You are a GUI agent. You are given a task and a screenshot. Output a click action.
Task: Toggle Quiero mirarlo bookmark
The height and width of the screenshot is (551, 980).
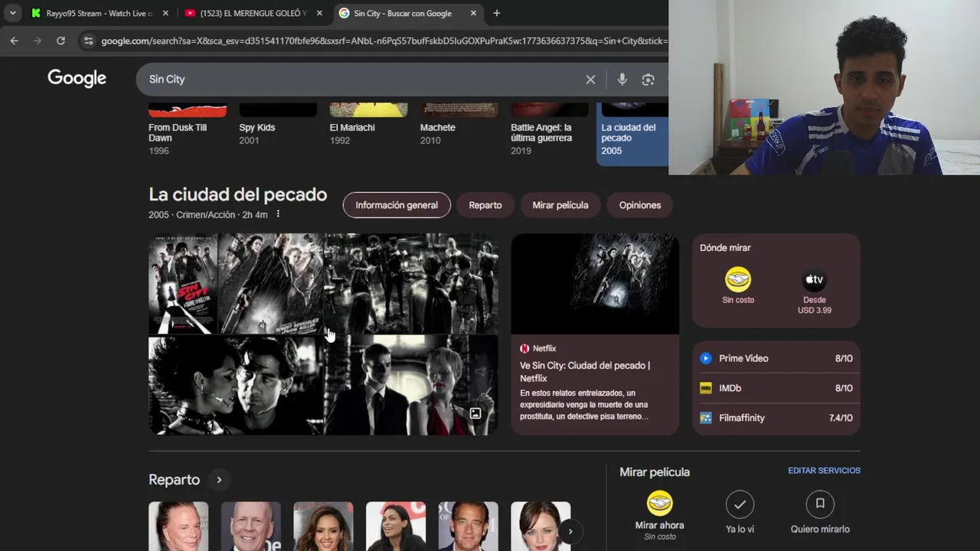[820, 513]
